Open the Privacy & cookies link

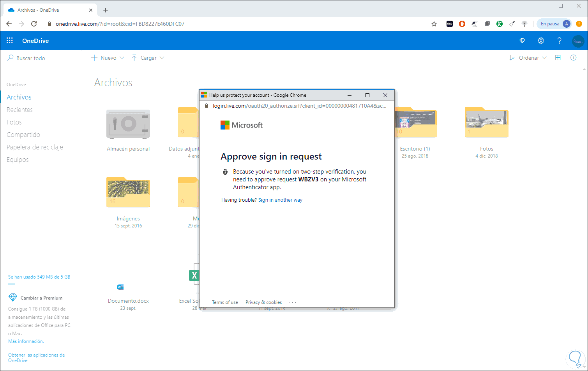[x=263, y=302]
